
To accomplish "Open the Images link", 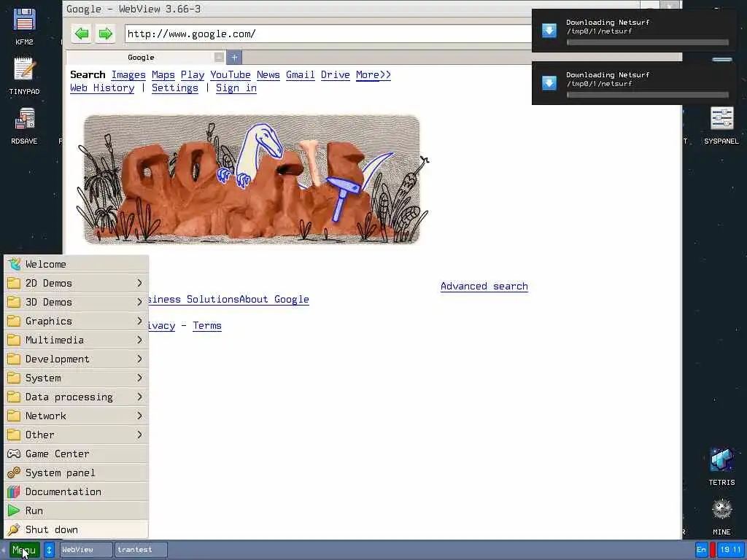I will click(128, 75).
